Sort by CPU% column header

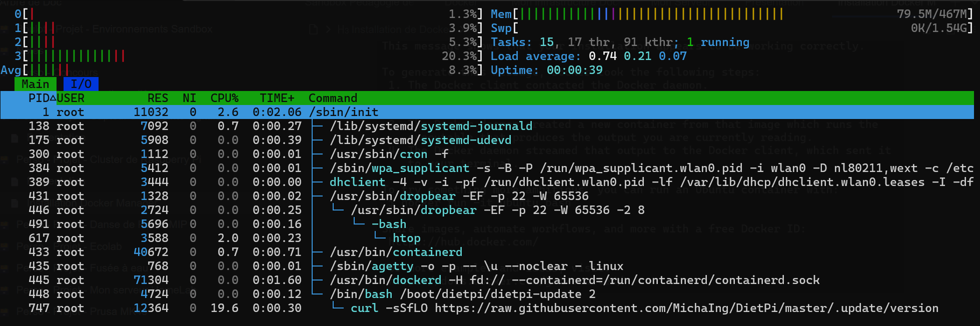(x=224, y=98)
